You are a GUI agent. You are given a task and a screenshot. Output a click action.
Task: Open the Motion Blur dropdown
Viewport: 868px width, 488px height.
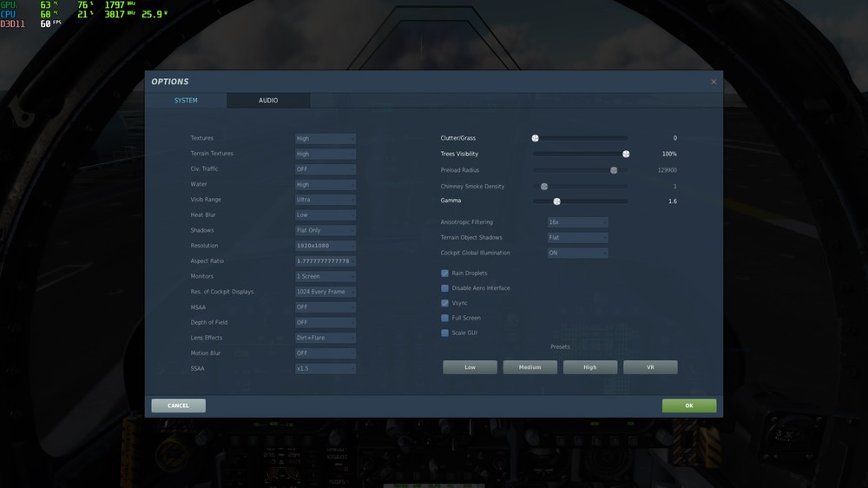coord(325,353)
